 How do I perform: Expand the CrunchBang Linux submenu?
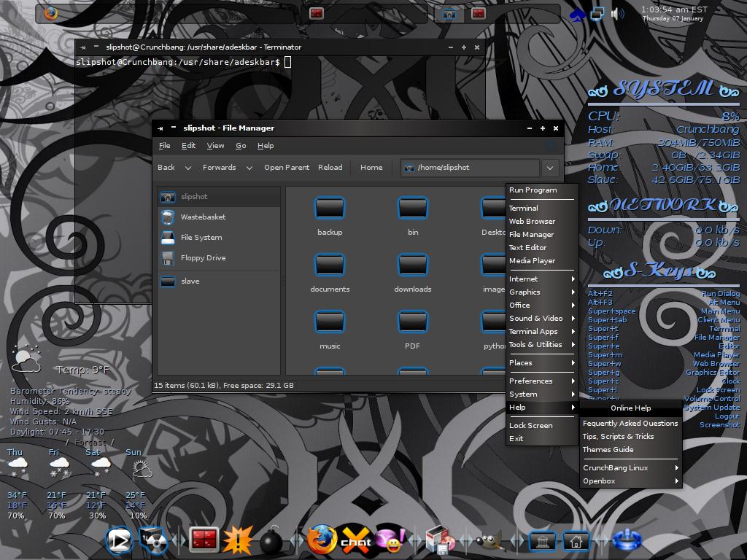point(631,467)
